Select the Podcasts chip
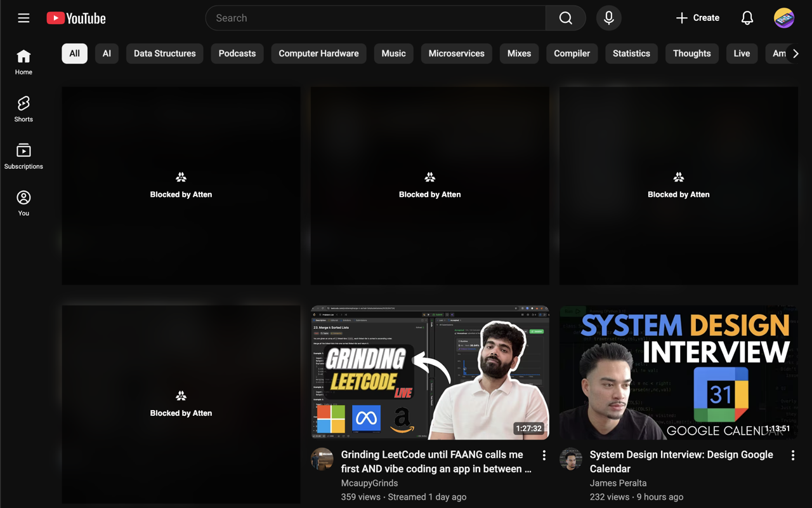The height and width of the screenshot is (508, 812). coord(237,53)
